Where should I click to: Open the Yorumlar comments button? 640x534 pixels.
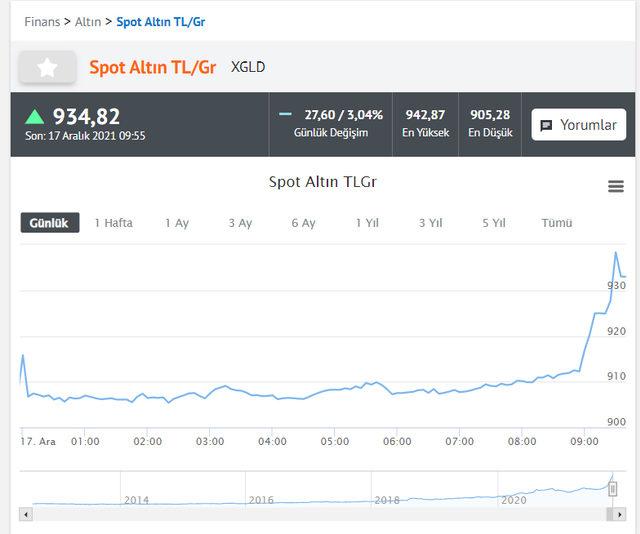point(578,125)
